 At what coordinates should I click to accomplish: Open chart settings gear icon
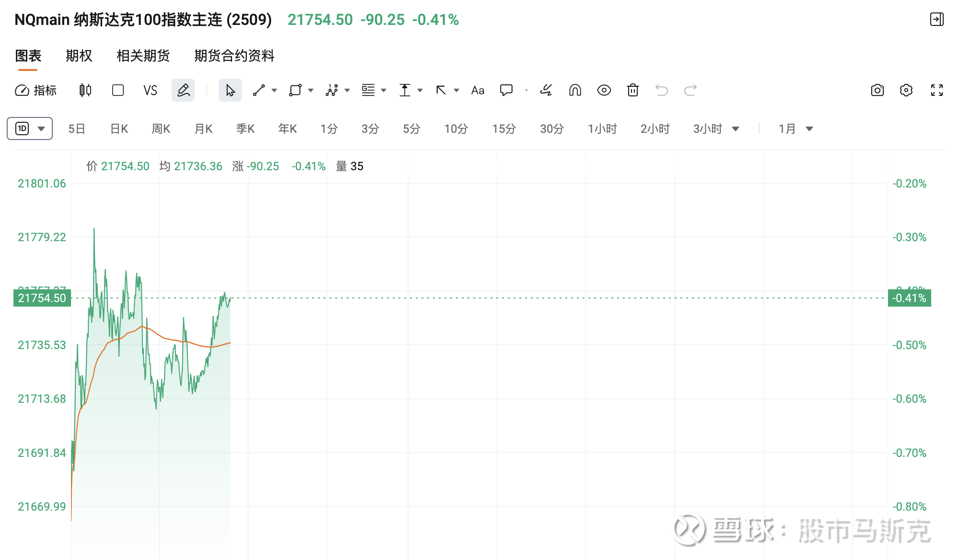point(906,90)
